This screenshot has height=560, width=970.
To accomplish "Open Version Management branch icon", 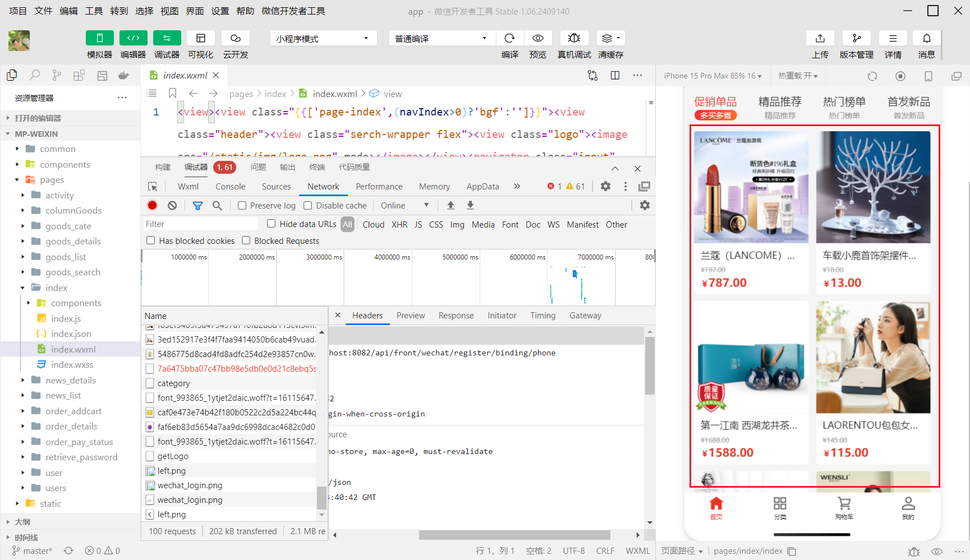I will (857, 38).
